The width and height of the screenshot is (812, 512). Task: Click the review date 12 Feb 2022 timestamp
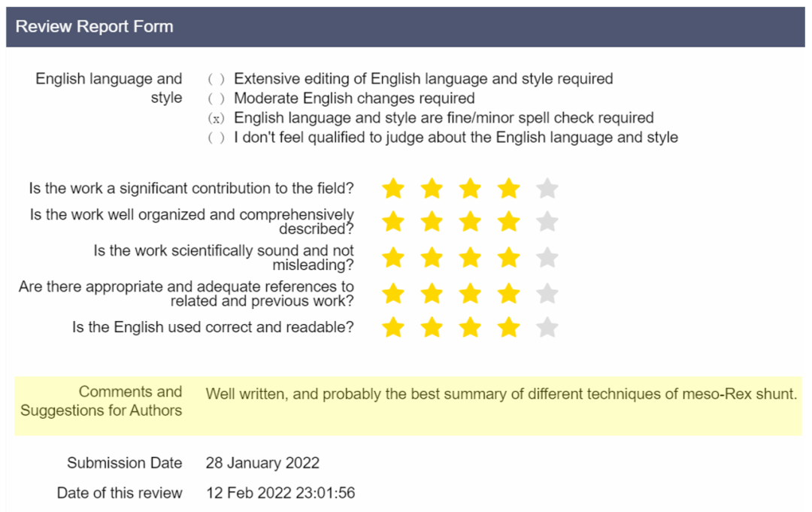[x=280, y=493]
